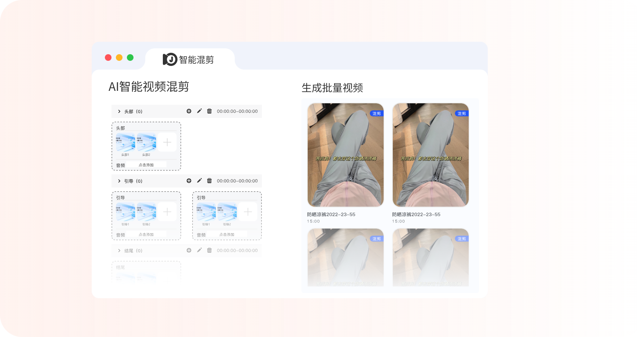Open the top-left generated video thumbnail
Viewport: 644px width, 337px height.
pos(345,155)
